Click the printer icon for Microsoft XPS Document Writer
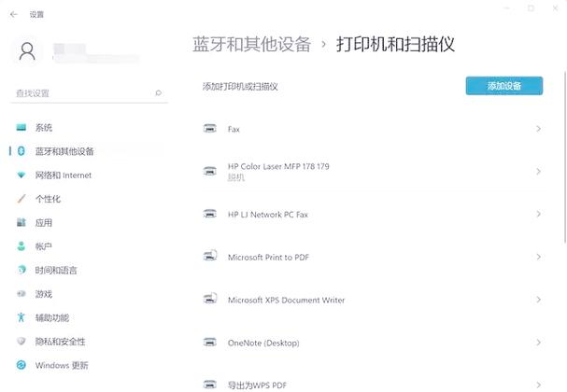The image size is (567, 392). tap(210, 299)
